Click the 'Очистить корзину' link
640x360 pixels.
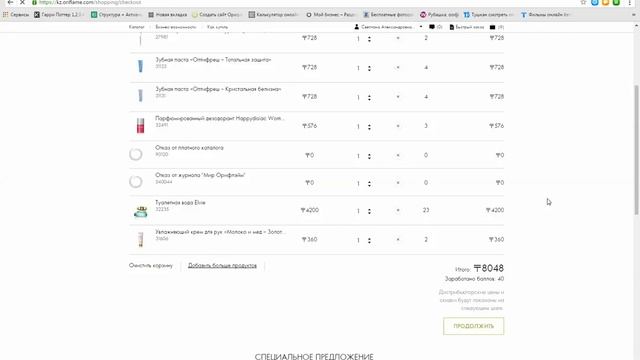(x=151, y=266)
